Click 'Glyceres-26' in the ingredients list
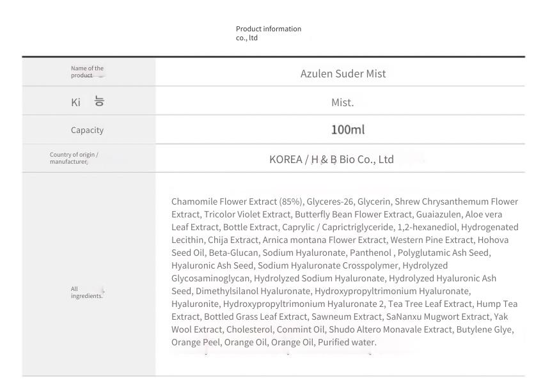Image resolution: width=550 pixels, height=392 pixels. coord(330,201)
